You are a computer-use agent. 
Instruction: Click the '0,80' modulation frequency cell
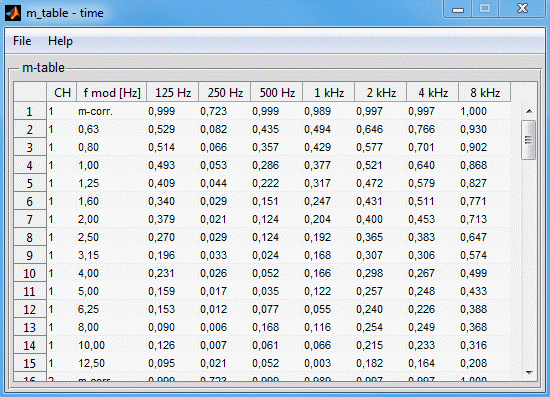[112, 147]
